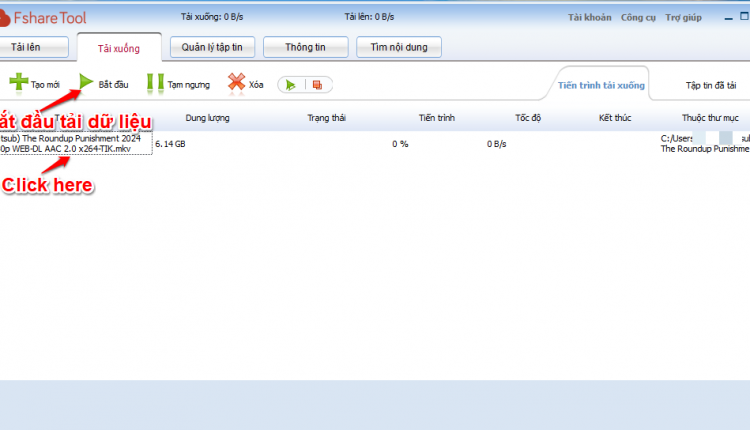Maximize the Fshare Tool window

[x=745, y=16]
